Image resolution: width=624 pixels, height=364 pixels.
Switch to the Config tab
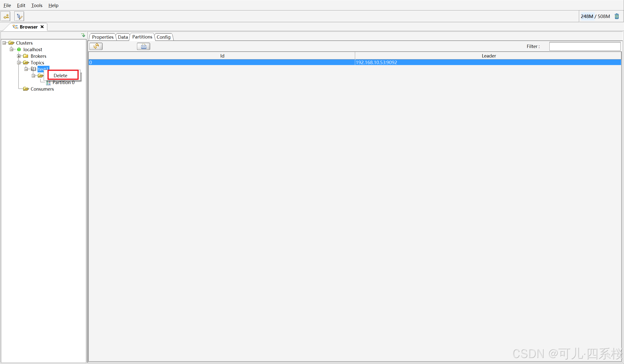(163, 37)
